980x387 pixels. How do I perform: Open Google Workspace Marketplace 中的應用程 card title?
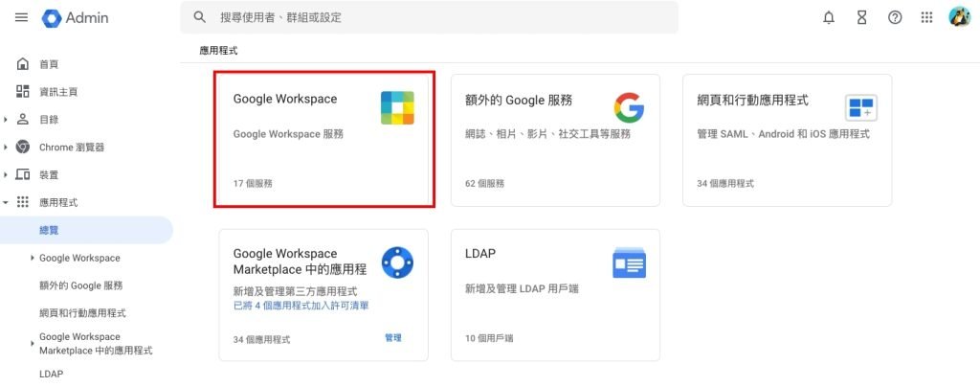[x=300, y=262]
